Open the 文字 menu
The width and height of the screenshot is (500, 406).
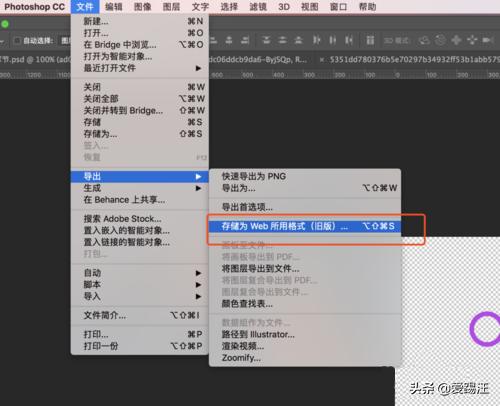(200, 7)
